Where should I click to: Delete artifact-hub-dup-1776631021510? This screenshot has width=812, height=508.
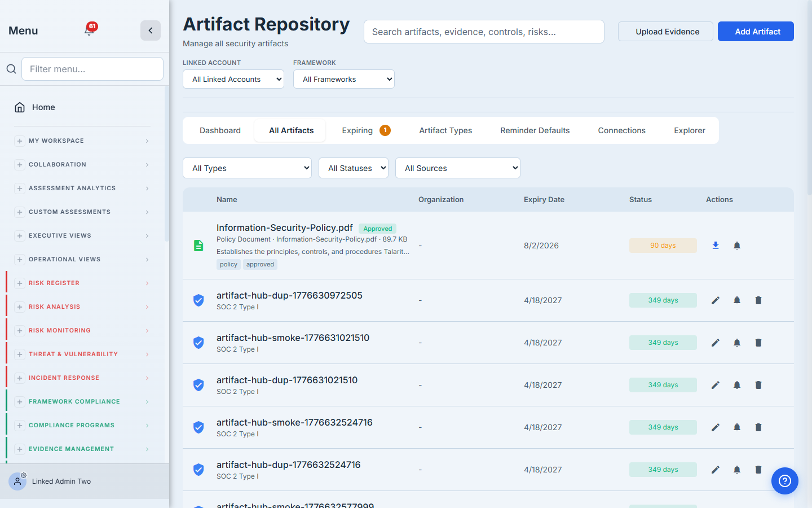point(758,385)
